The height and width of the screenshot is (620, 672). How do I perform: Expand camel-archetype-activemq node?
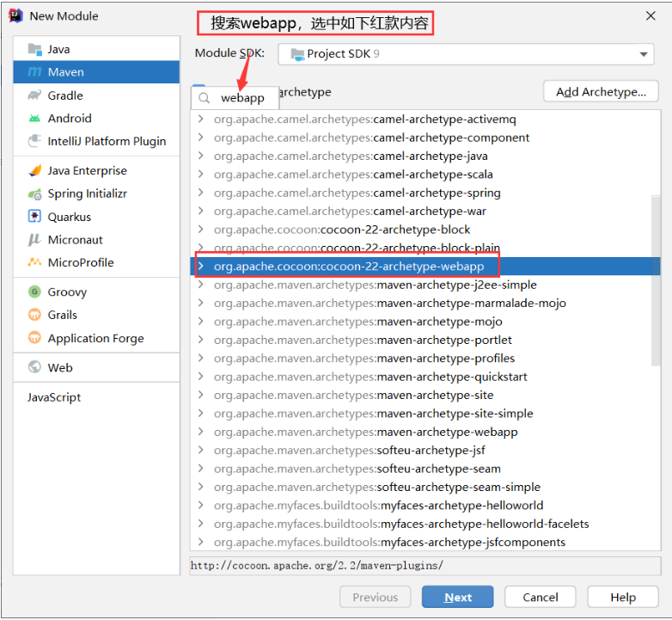pos(200,119)
